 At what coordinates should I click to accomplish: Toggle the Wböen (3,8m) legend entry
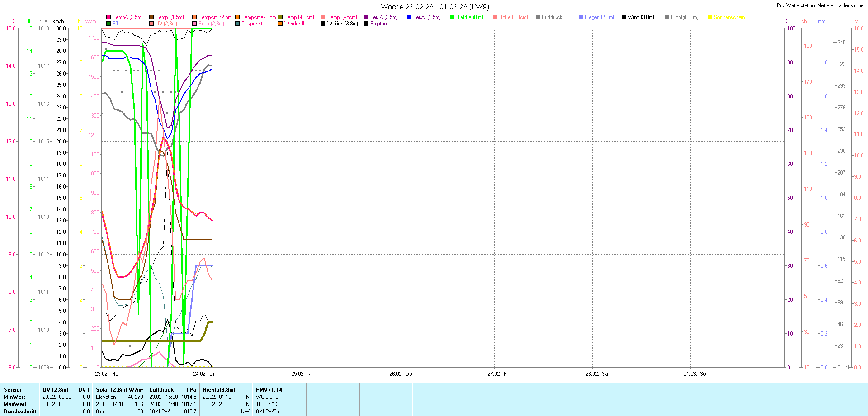[342, 24]
